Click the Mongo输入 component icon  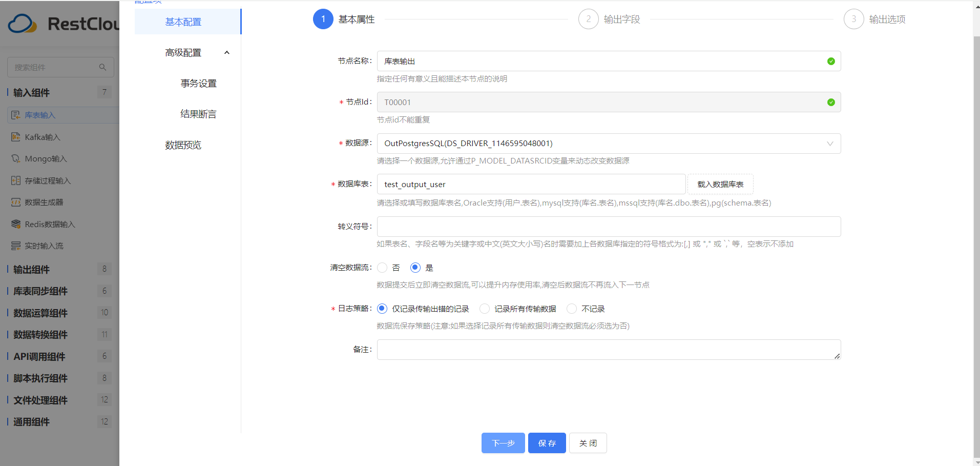(16, 158)
